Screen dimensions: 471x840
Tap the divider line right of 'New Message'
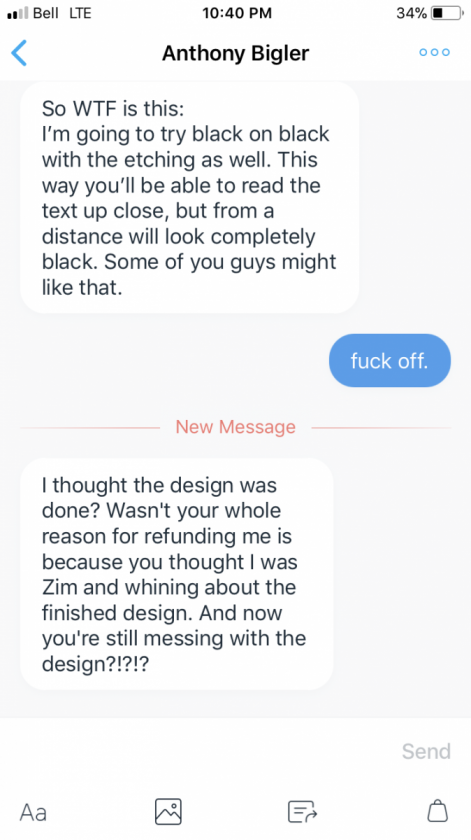pos(381,428)
